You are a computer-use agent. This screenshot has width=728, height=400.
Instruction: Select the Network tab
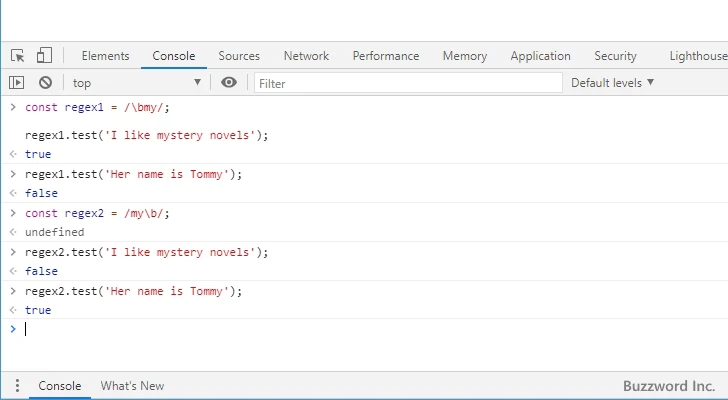click(306, 56)
